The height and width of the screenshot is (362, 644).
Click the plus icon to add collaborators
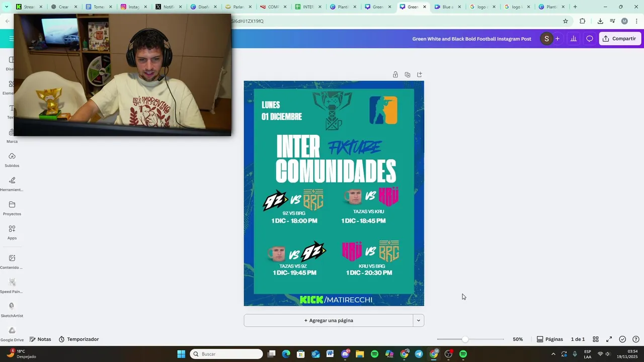(x=557, y=39)
